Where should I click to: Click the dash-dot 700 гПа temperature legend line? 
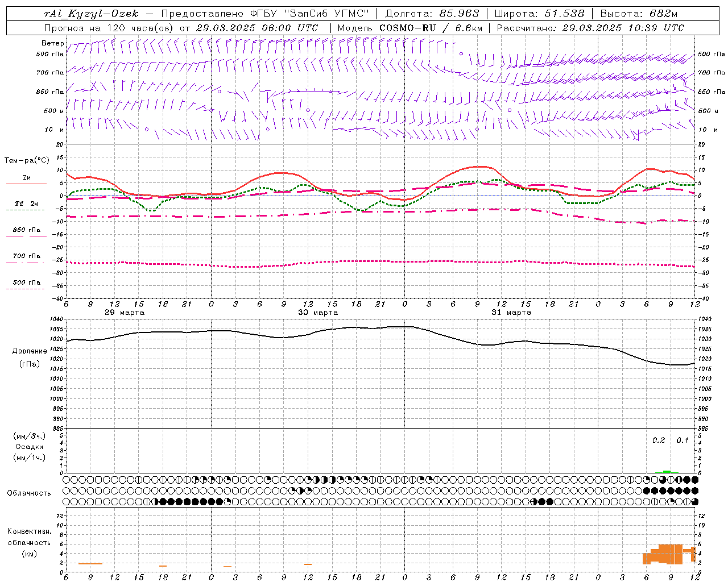[26, 263]
